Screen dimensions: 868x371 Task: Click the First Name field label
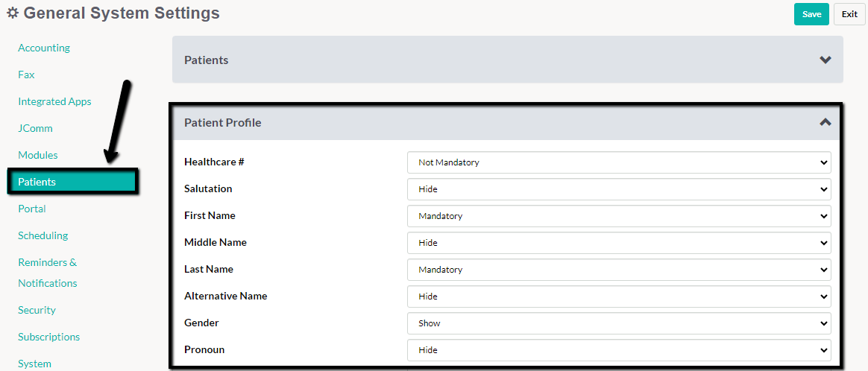pos(210,215)
